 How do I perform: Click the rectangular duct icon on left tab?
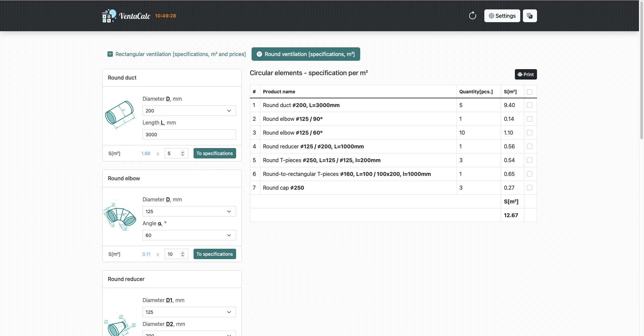110,54
